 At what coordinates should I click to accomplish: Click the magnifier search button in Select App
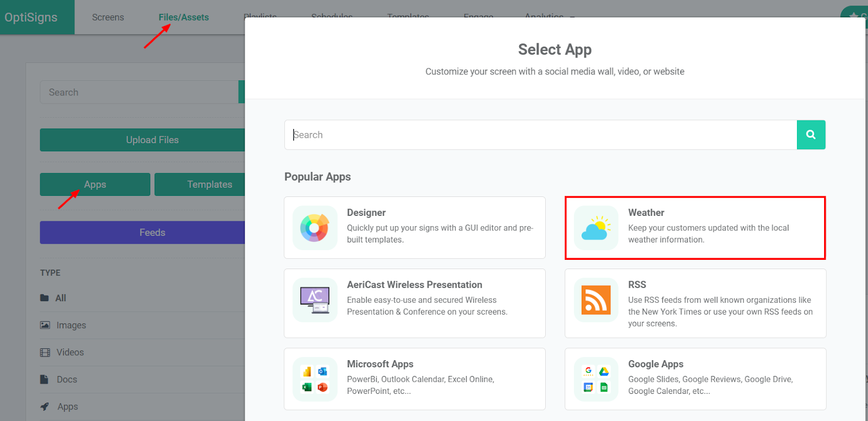point(811,135)
